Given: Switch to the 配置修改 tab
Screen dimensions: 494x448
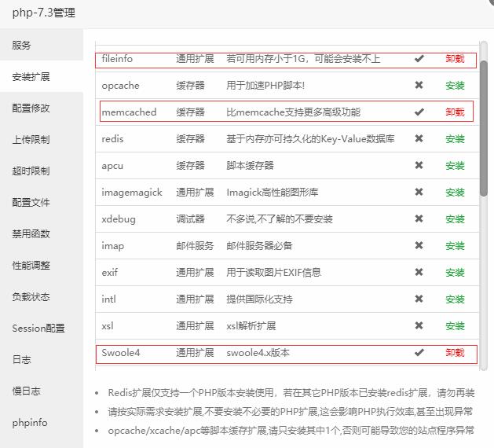Looking at the screenshot, I should click(31, 108).
